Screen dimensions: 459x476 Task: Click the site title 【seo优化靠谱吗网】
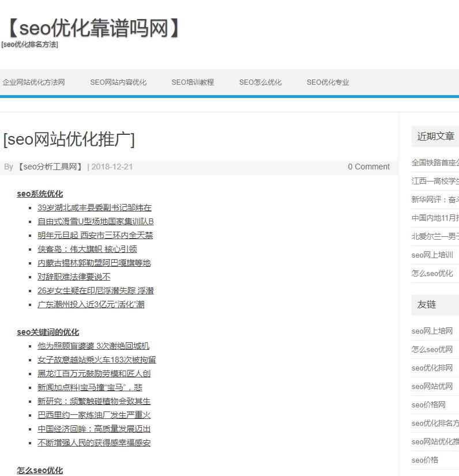(93, 28)
